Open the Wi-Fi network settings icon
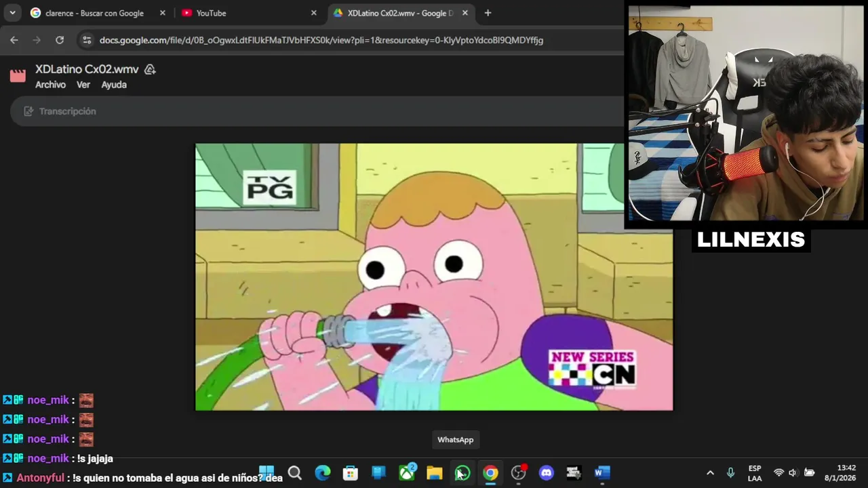868x488 pixels. point(778,472)
